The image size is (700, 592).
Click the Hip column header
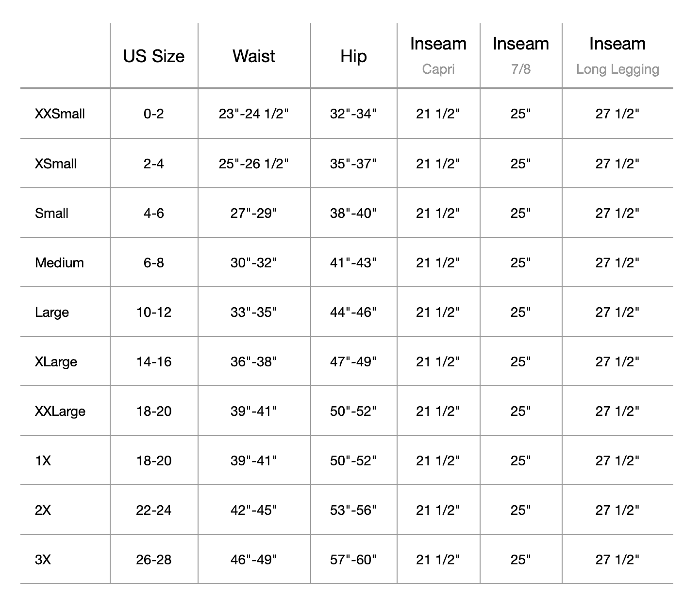coord(353,56)
